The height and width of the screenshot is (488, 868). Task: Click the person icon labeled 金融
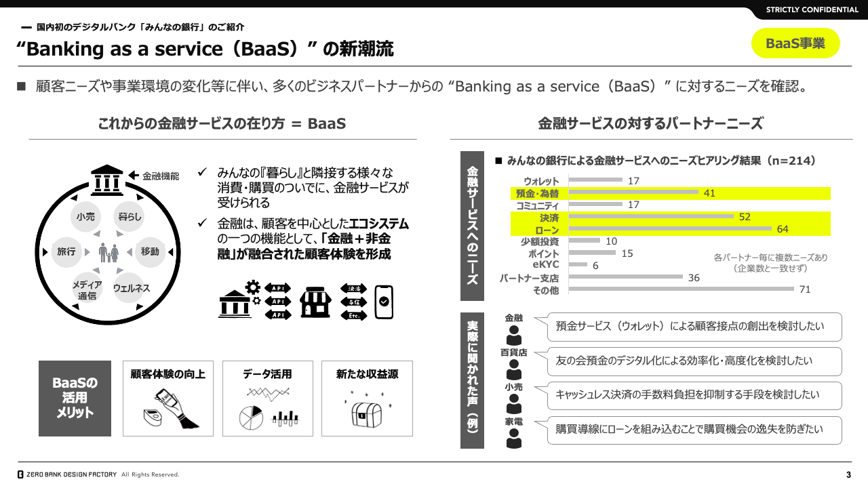514,335
